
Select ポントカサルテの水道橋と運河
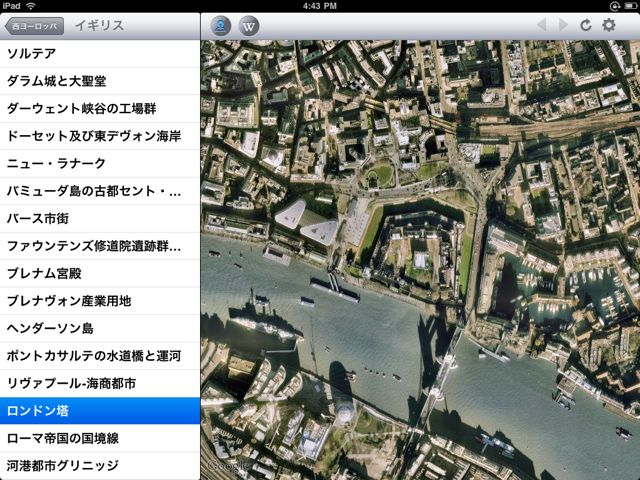pyautogui.click(x=100, y=356)
